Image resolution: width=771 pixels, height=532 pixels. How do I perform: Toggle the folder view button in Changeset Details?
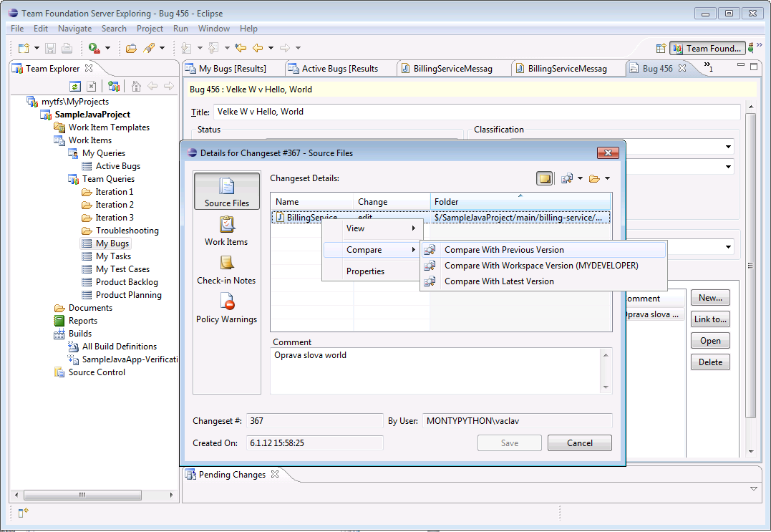point(545,178)
